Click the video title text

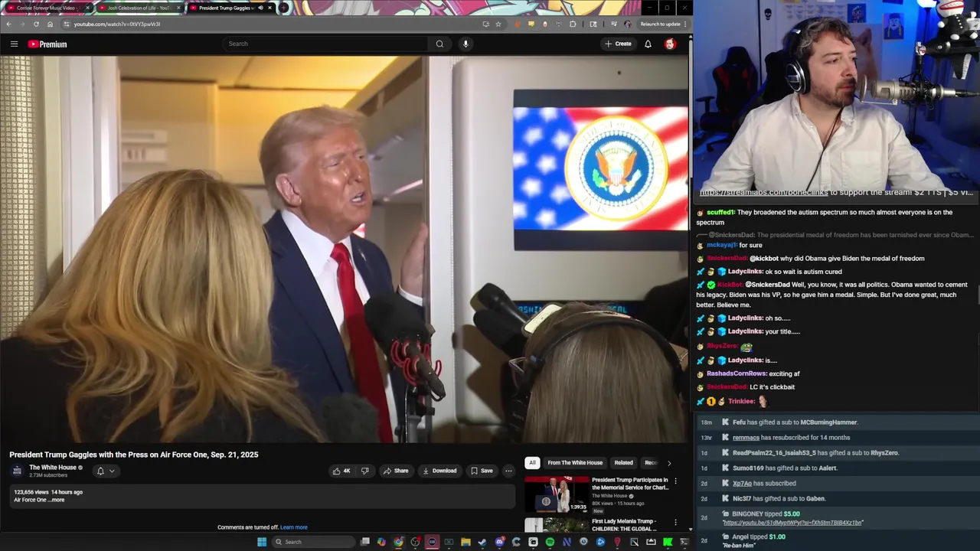[x=134, y=455]
